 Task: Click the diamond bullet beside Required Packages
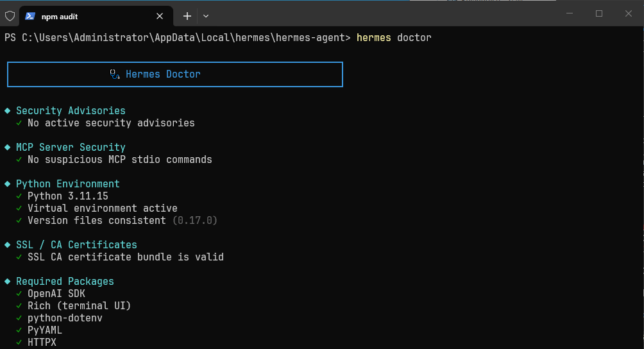(x=8, y=281)
